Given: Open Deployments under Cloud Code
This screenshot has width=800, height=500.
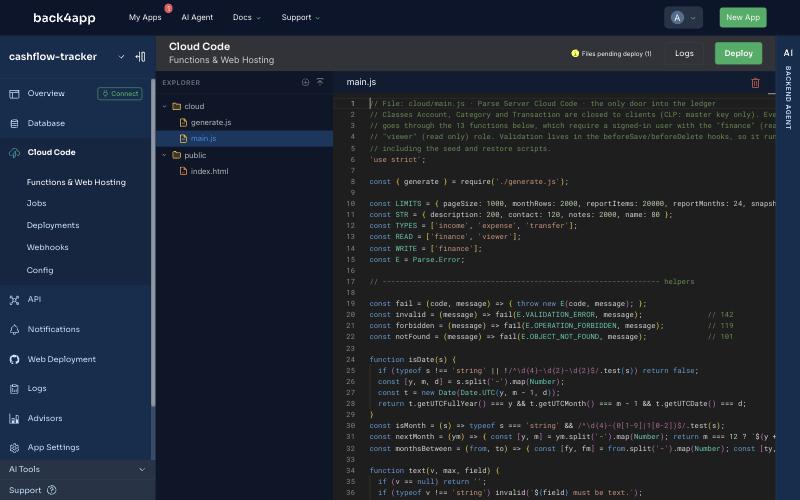Looking at the screenshot, I should [x=53, y=225].
